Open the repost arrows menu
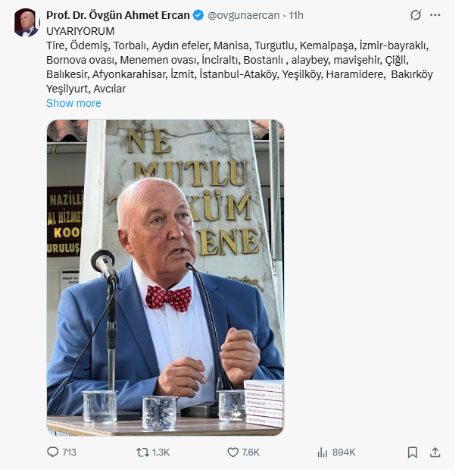 point(142,452)
